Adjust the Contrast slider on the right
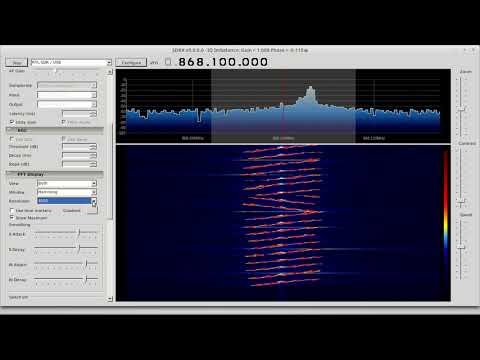 click(x=461, y=200)
